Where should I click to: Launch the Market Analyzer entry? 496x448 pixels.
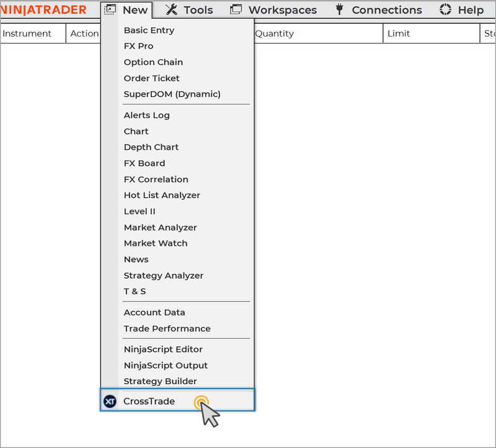coord(160,228)
